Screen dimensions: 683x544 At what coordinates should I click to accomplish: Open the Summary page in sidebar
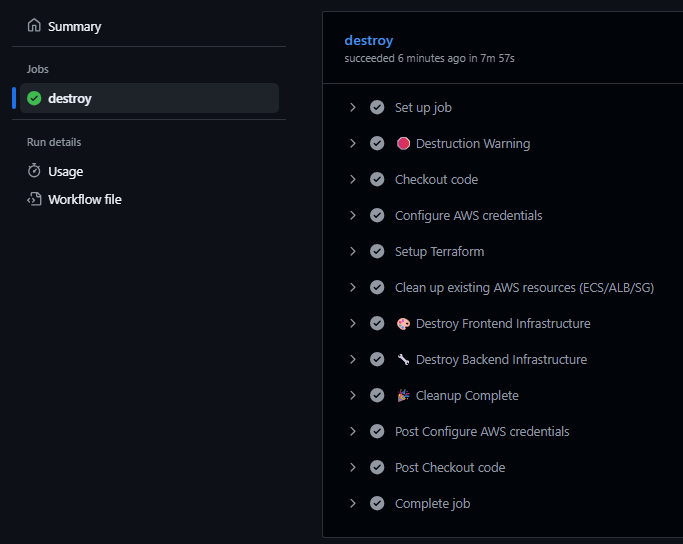pyautogui.click(x=74, y=27)
